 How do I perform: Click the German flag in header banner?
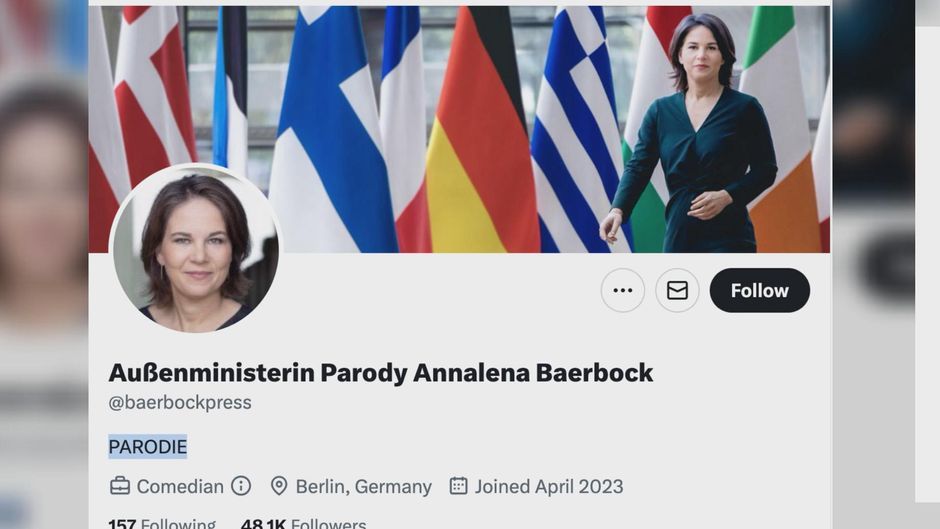pos(480,129)
